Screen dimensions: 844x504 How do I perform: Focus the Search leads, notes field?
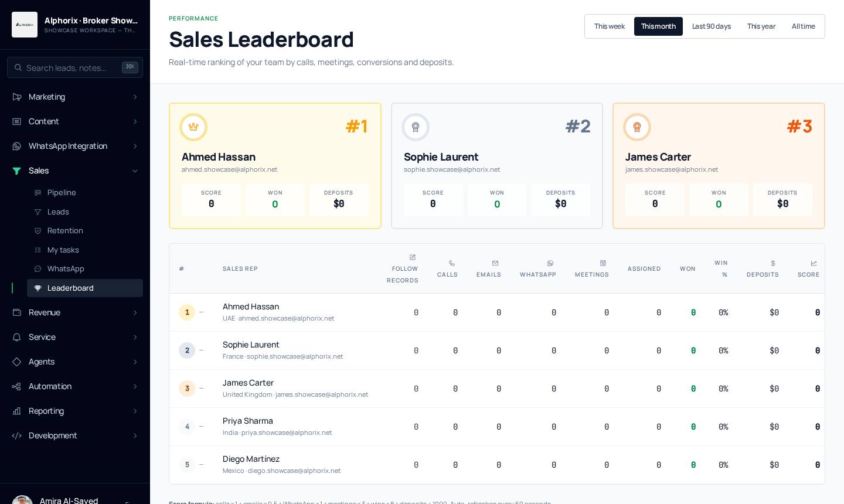[75, 67]
